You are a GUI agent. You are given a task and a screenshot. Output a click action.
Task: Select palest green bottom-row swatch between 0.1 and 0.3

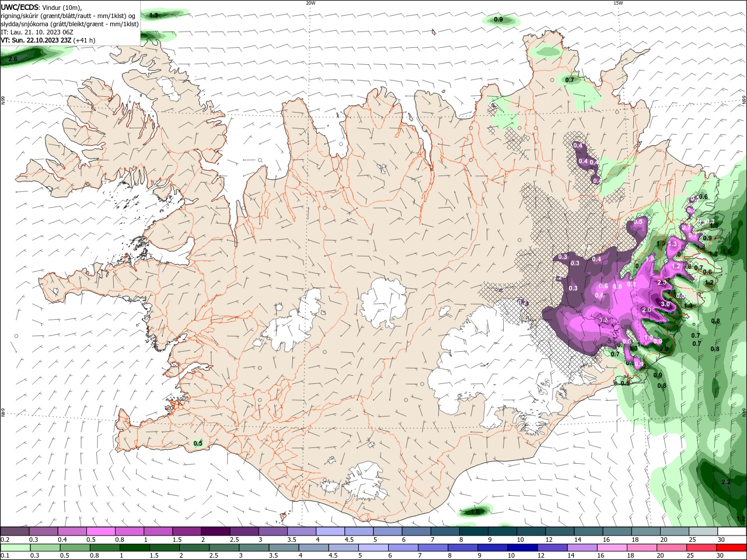tap(15, 548)
